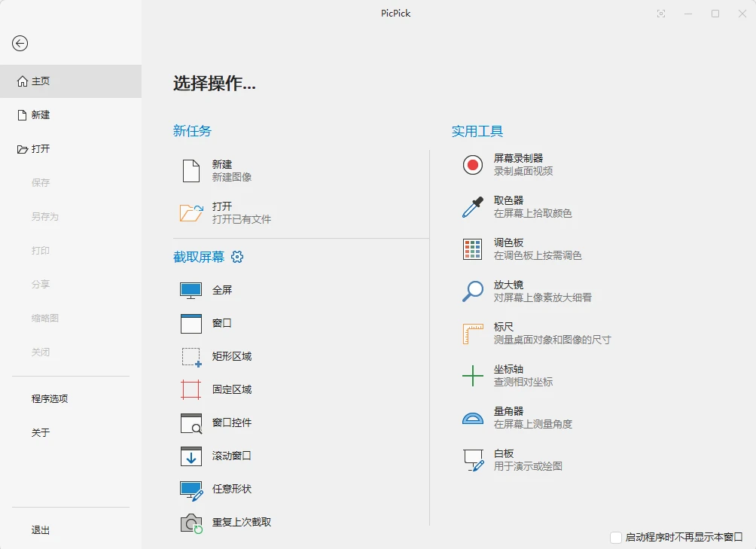Click the 重复上次截取 camera icon
Screen dimensions: 756x549
point(191,523)
